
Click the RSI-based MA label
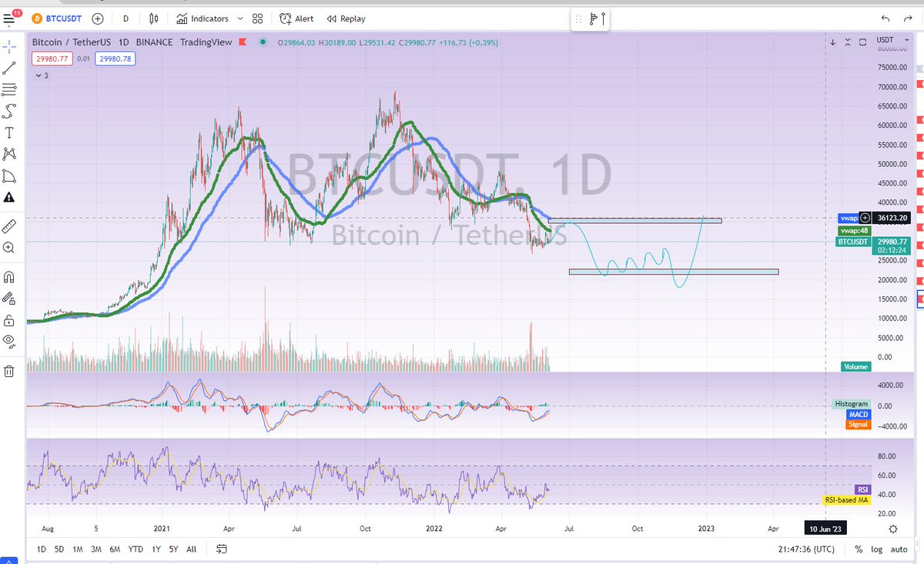pyautogui.click(x=846, y=500)
